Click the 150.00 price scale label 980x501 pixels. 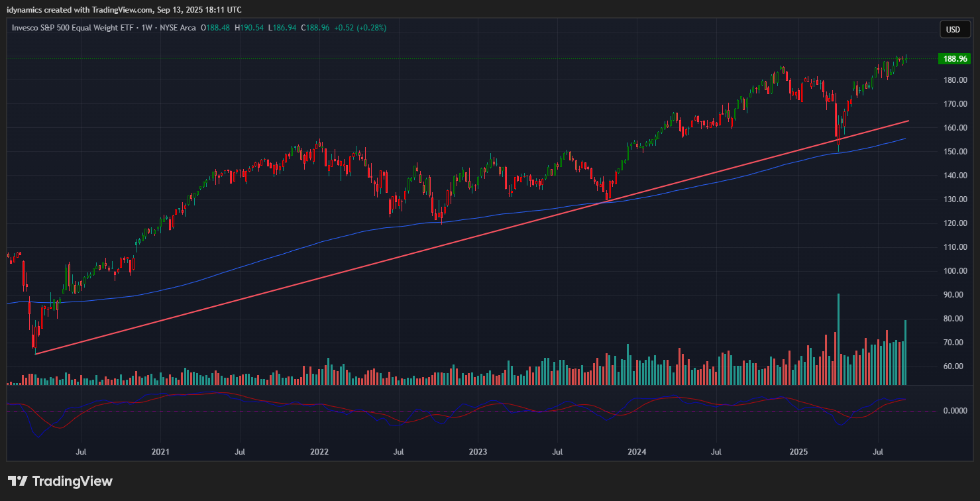coord(955,152)
